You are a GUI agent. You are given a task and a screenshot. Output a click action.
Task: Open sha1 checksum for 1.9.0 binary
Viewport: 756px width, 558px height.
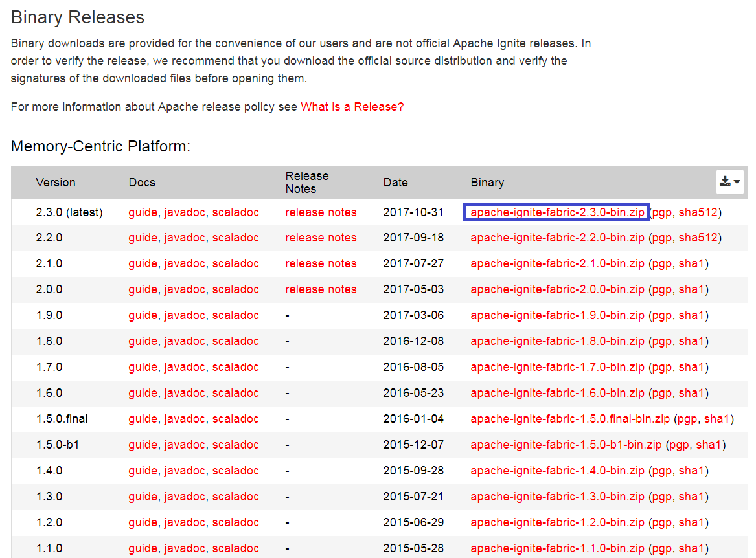point(692,315)
